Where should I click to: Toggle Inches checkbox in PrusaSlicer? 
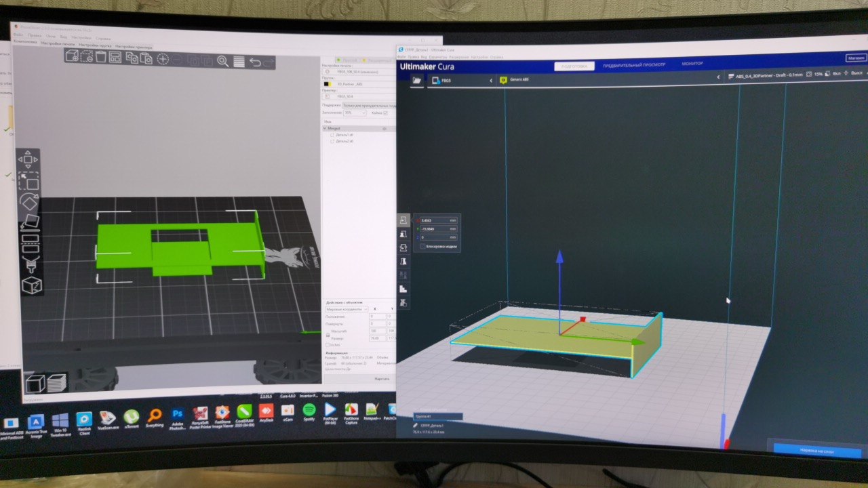[328, 345]
